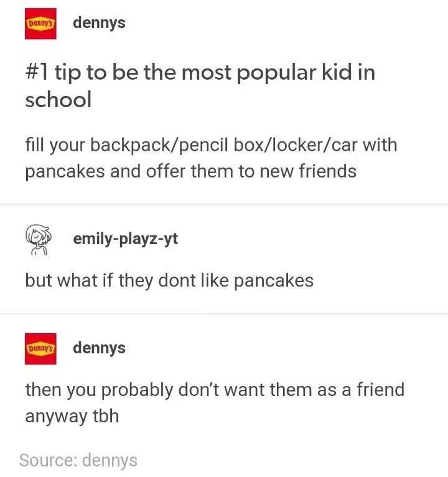The height and width of the screenshot is (477, 448).
Task: Select the 'fill your backpack/pencil box' line
Action: (211, 145)
